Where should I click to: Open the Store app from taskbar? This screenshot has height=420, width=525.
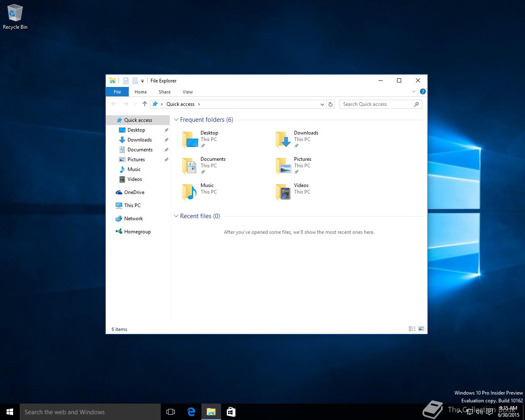click(231, 412)
